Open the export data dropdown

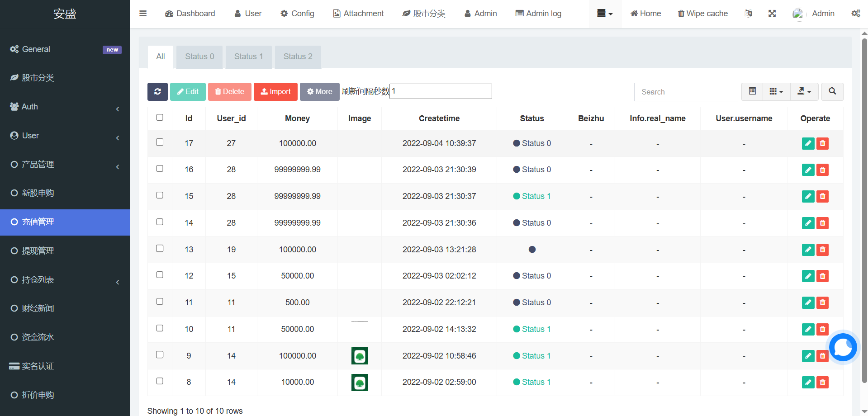[x=804, y=92]
